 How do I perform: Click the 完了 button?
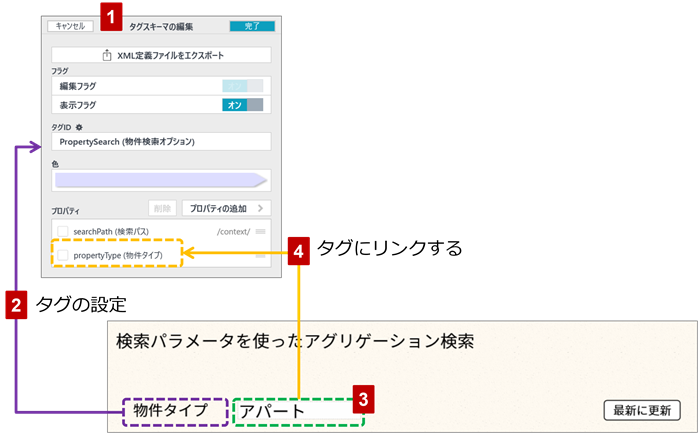[252, 26]
